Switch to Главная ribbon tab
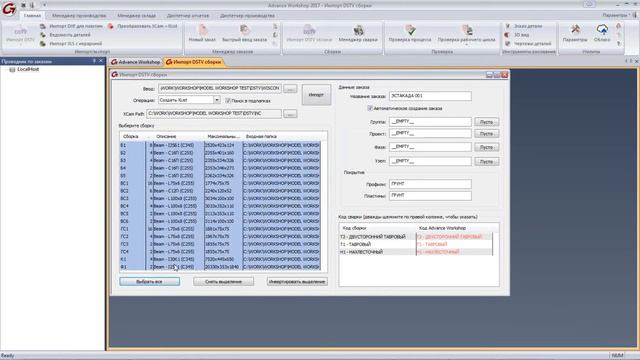The width and height of the screenshot is (640, 360). pyautogui.click(x=32, y=16)
